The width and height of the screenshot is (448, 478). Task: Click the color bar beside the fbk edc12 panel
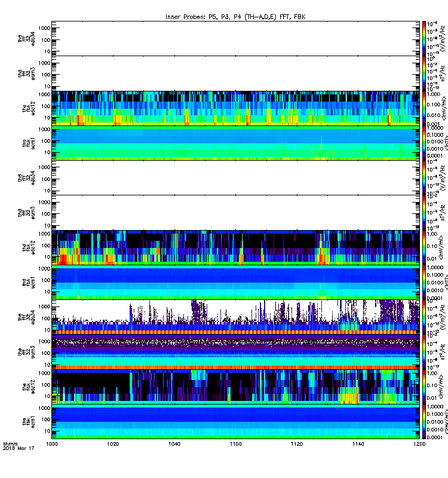point(424,387)
